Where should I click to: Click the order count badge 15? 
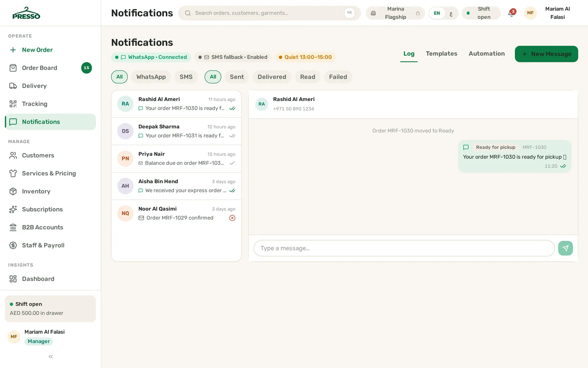[87, 68]
